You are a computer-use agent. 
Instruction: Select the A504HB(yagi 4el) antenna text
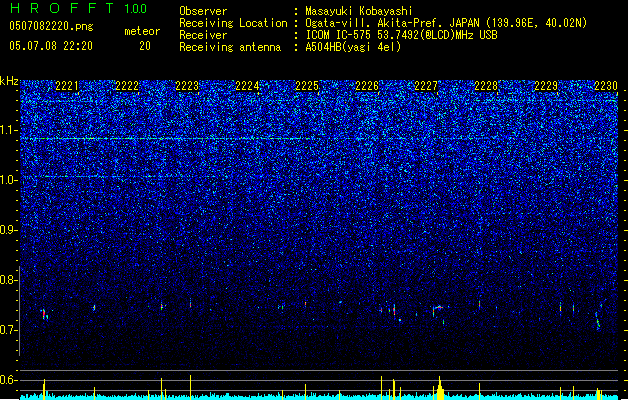(x=353, y=47)
